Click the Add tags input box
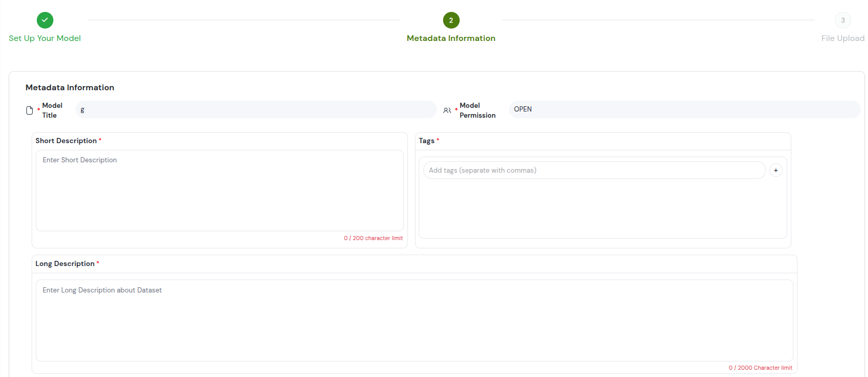 point(594,170)
